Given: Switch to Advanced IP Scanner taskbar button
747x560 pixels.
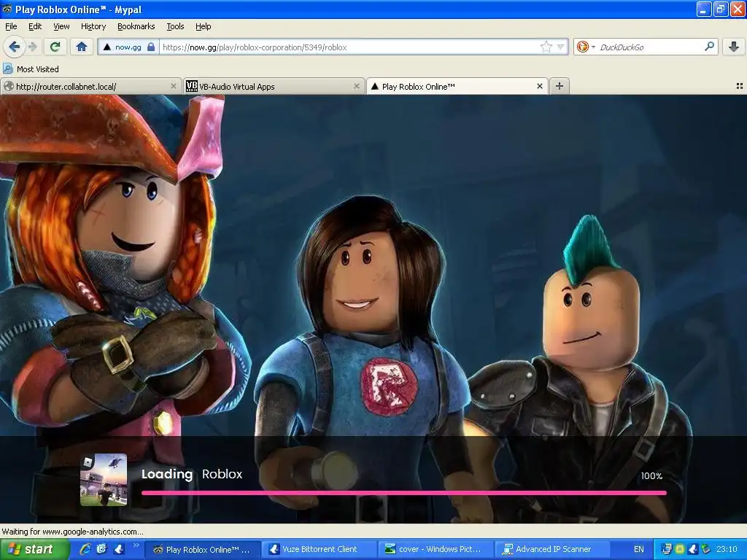Looking at the screenshot, I should (x=552, y=550).
